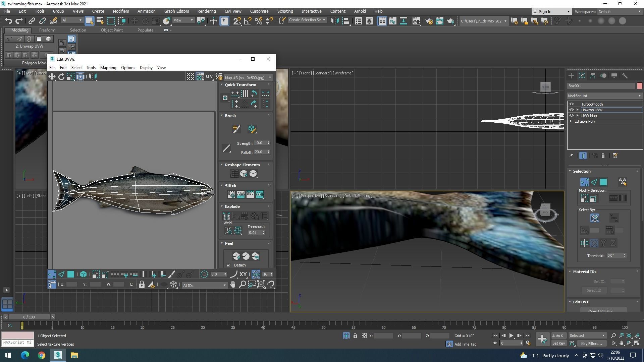Click the Rotate tool in Edit UVWs
The height and width of the screenshot is (362, 644).
[x=61, y=77]
